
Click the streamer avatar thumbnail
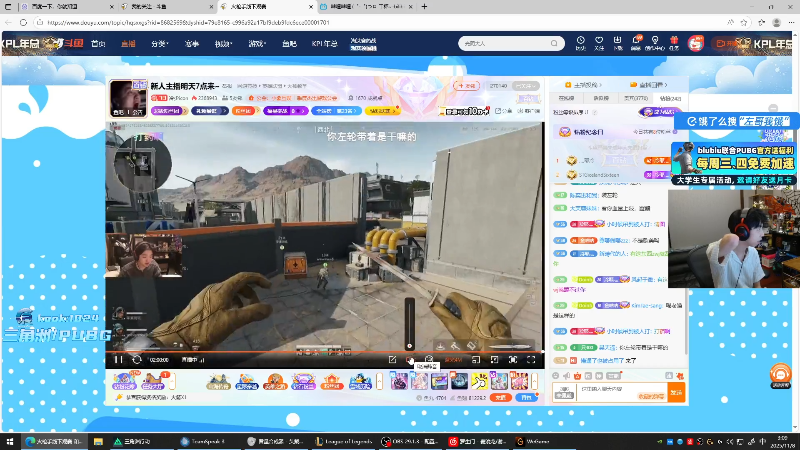[x=127, y=98]
